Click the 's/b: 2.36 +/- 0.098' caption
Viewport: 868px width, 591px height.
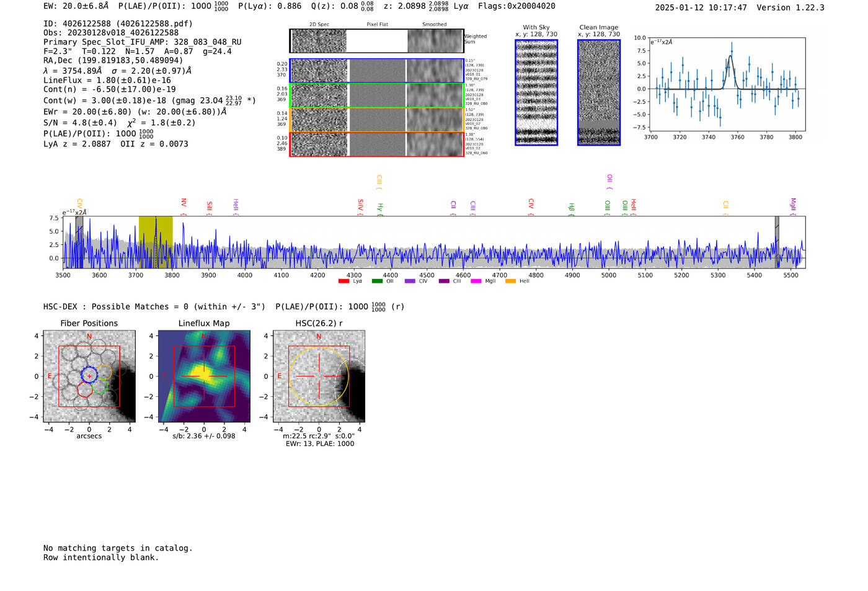pos(204,436)
